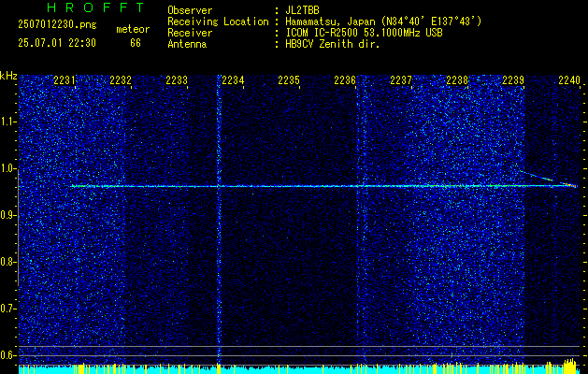Click the 1.1 kHz axis label

(x=7, y=122)
